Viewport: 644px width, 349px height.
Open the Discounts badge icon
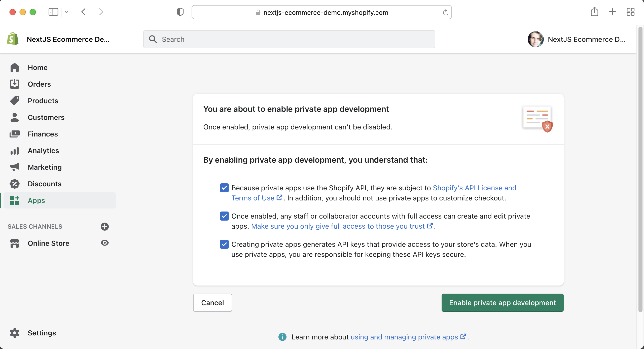[15, 184]
